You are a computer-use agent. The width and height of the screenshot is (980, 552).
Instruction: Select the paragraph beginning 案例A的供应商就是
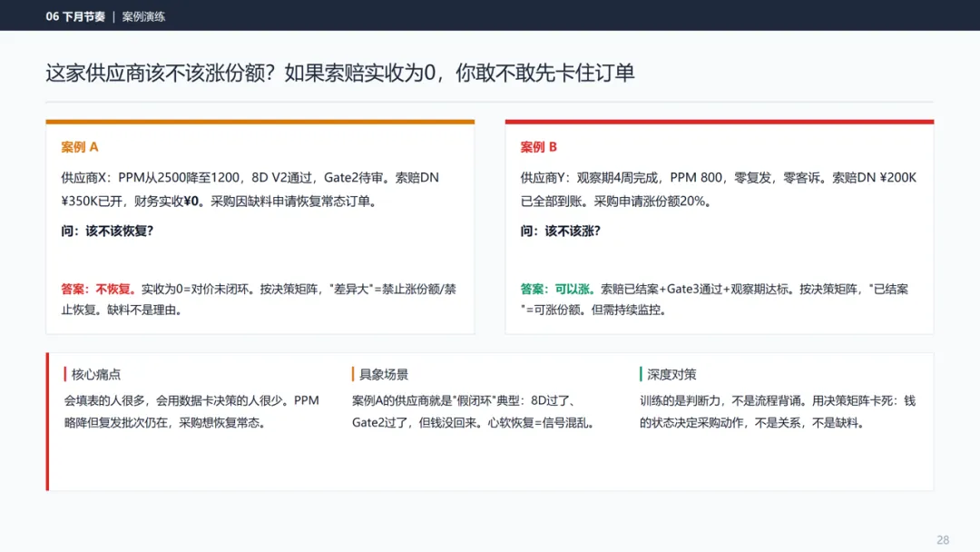[473, 411]
